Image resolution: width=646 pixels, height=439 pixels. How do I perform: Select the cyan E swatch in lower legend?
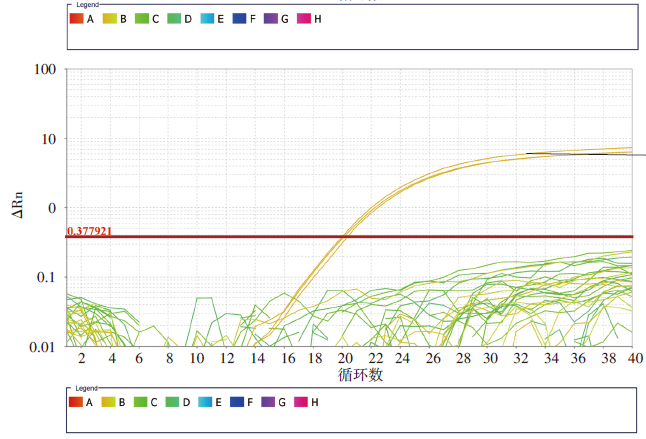[x=207, y=402]
